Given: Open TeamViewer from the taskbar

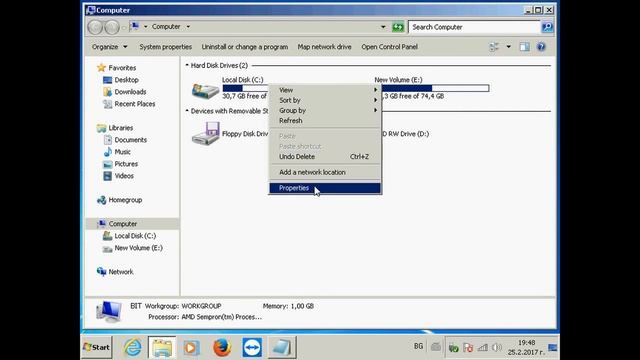Looking at the screenshot, I should (x=252, y=347).
